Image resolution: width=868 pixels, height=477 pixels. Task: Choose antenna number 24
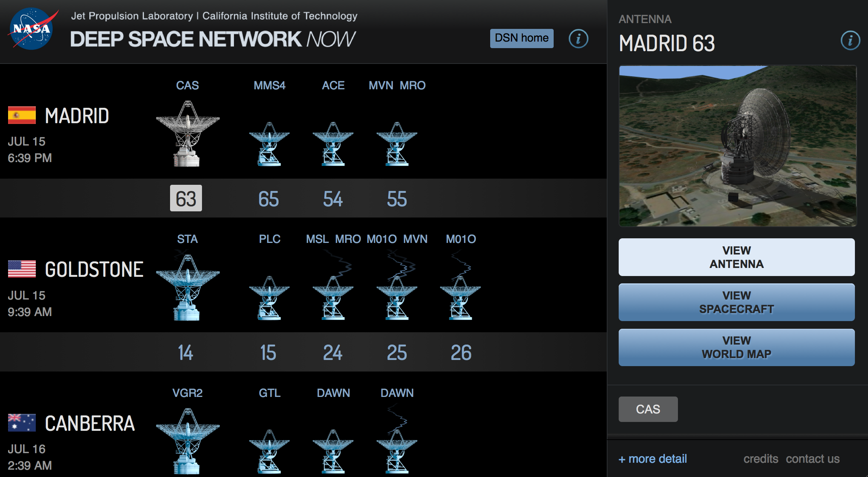[x=333, y=353]
